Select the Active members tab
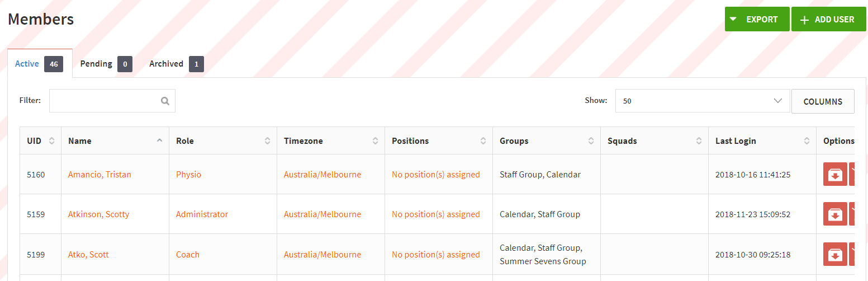 pos(39,64)
